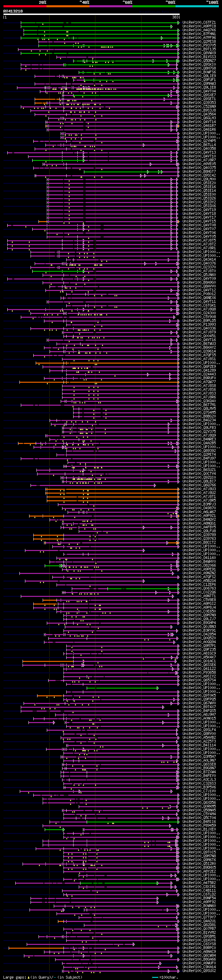Image resolution: width=222 pixels, height=980 pixels.
Task: Select the UniRef100_B7FHN1 label
Action: [199, 34]
